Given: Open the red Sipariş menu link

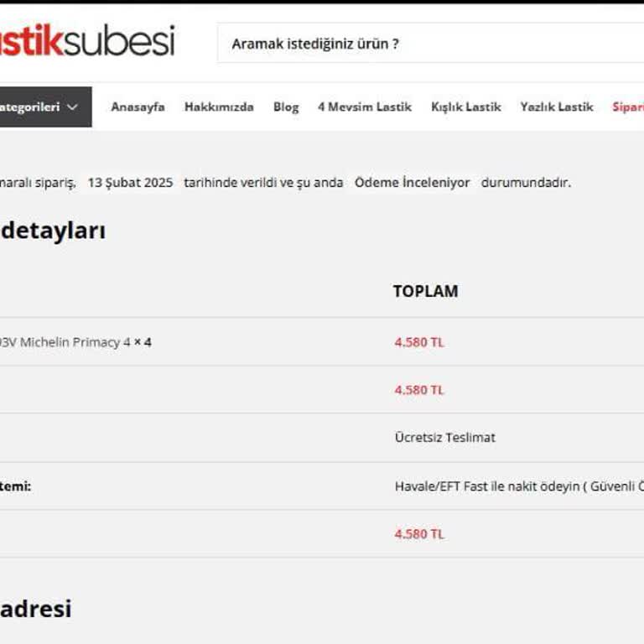Looking at the screenshot, I should tap(627, 106).
